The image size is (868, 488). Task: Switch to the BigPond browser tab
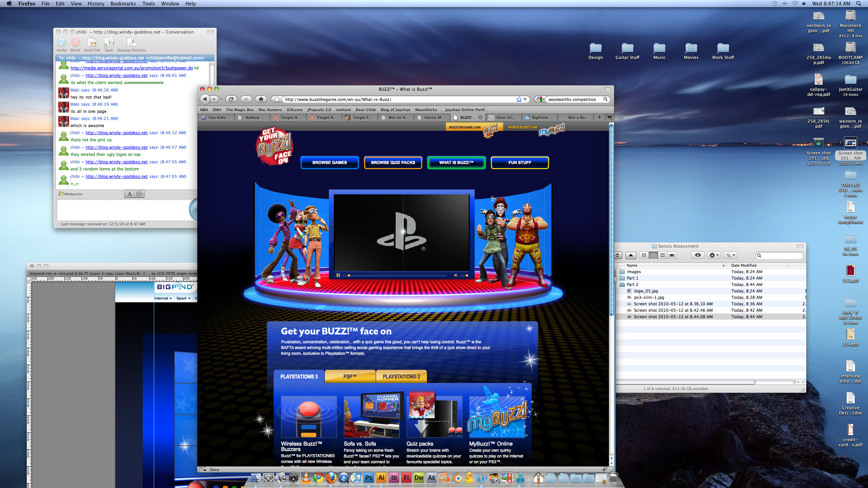point(540,118)
